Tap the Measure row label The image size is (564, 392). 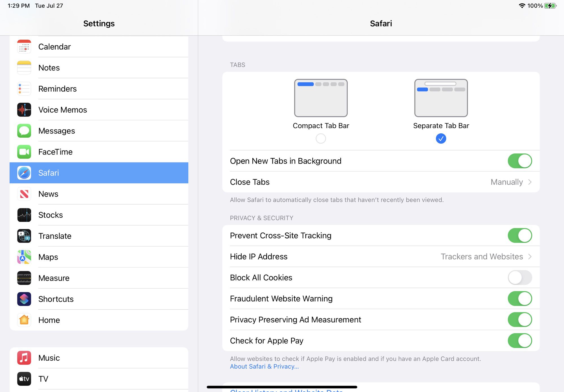tap(54, 278)
